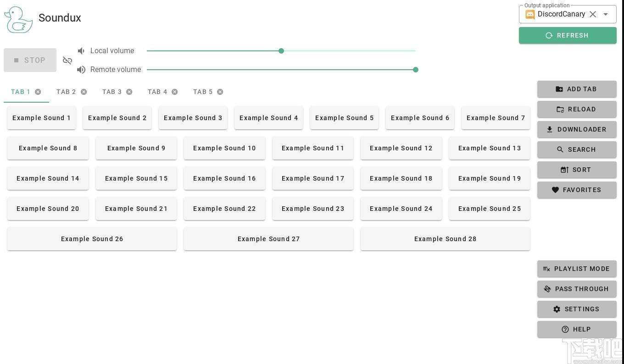Click the Local volume slider handle
Image resolution: width=624 pixels, height=364 pixels.
pyautogui.click(x=281, y=51)
